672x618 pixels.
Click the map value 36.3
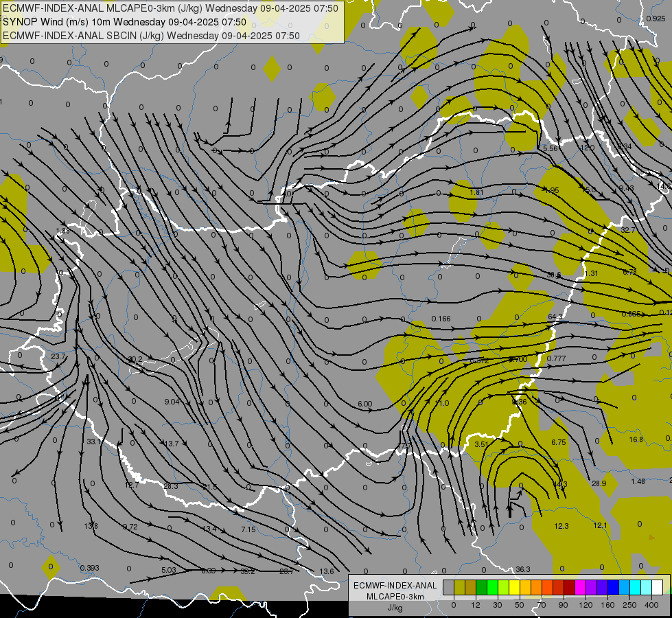(523, 569)
